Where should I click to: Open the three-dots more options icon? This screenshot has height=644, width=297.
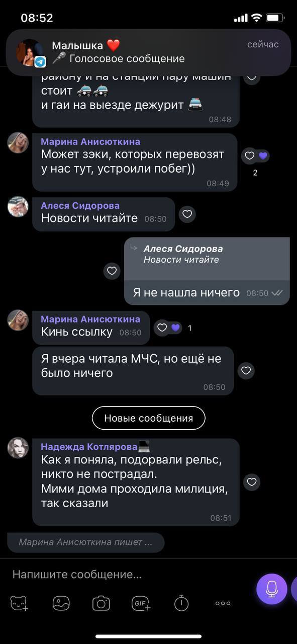tap(223, 603)
